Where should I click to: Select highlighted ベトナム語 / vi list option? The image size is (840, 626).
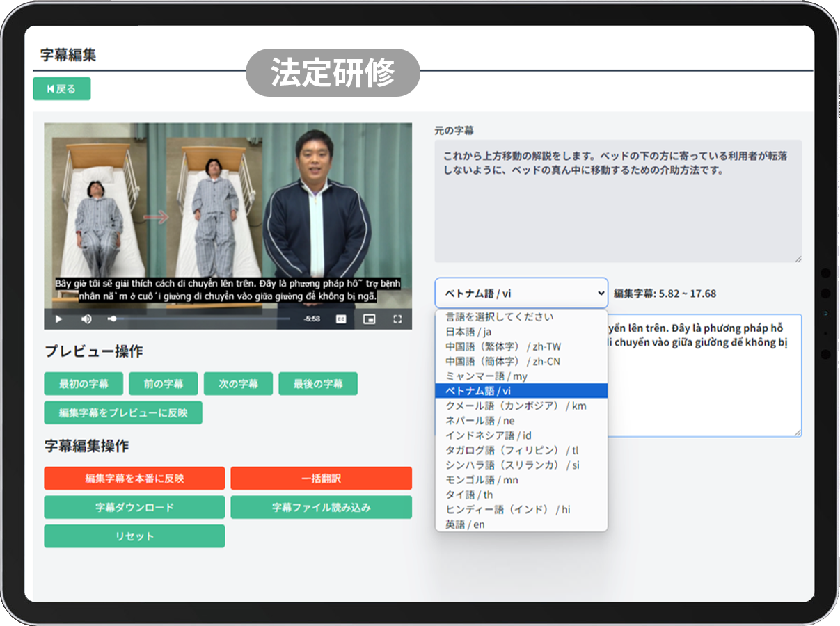pos(521,391)
